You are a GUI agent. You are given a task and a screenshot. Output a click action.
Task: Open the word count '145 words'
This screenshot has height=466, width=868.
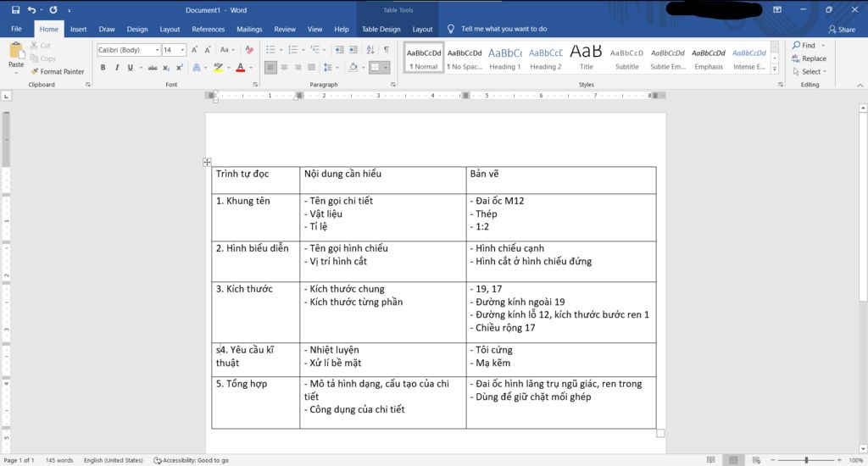(59, 460)
